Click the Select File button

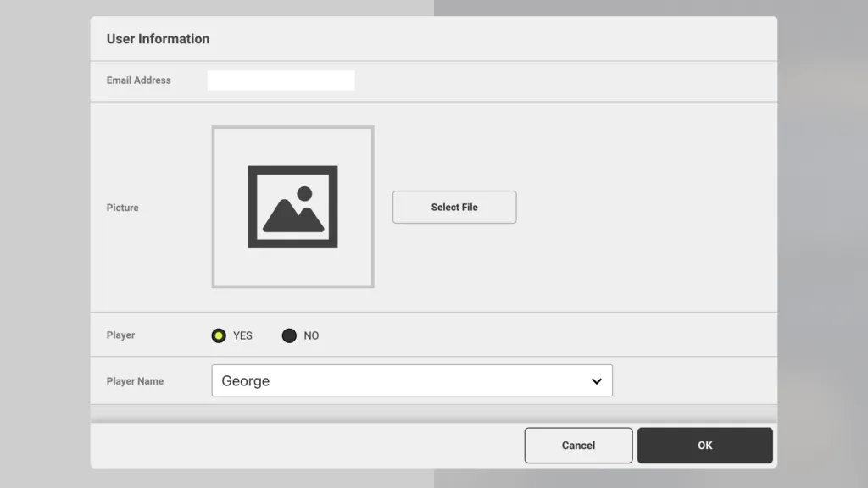(x=454, y=207)
